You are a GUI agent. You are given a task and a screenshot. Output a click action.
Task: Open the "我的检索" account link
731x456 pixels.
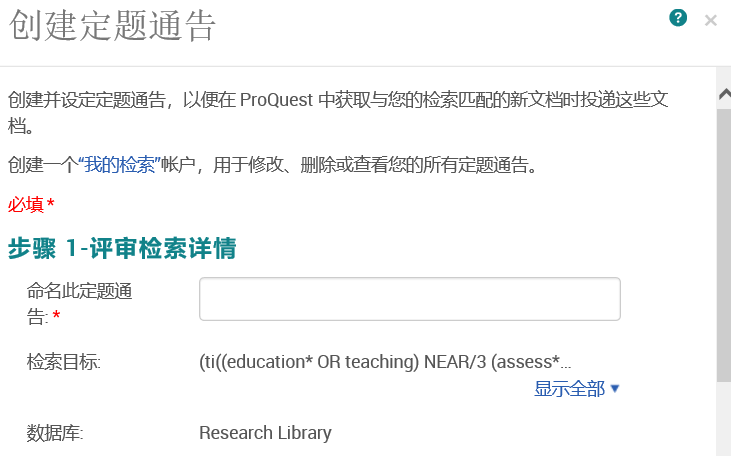click(x=119, y=165)
